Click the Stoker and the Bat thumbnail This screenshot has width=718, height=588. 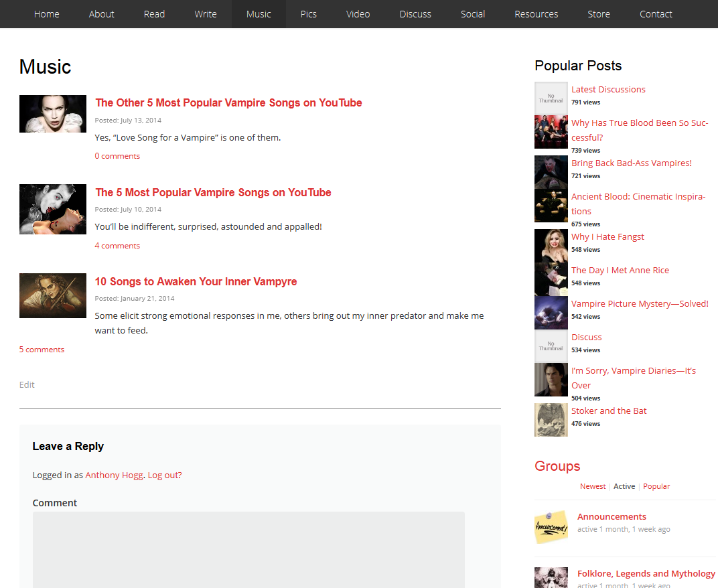pos(551,420)
